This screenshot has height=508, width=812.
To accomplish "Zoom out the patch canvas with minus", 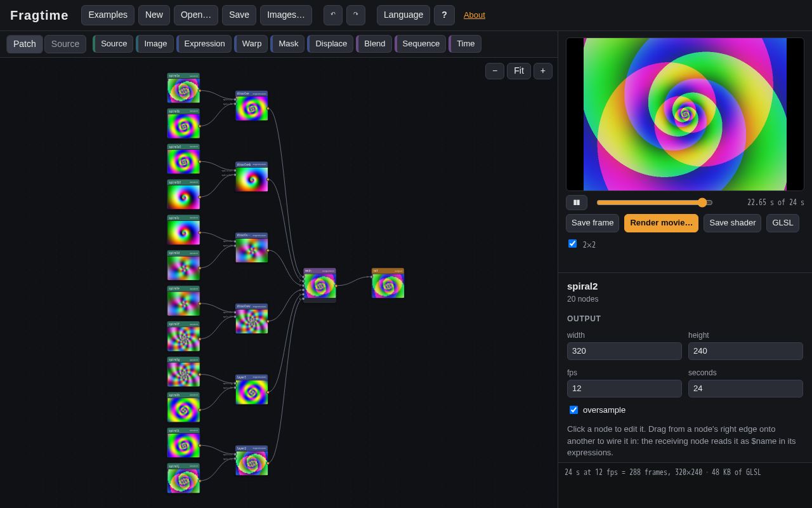I will point(495,71).
